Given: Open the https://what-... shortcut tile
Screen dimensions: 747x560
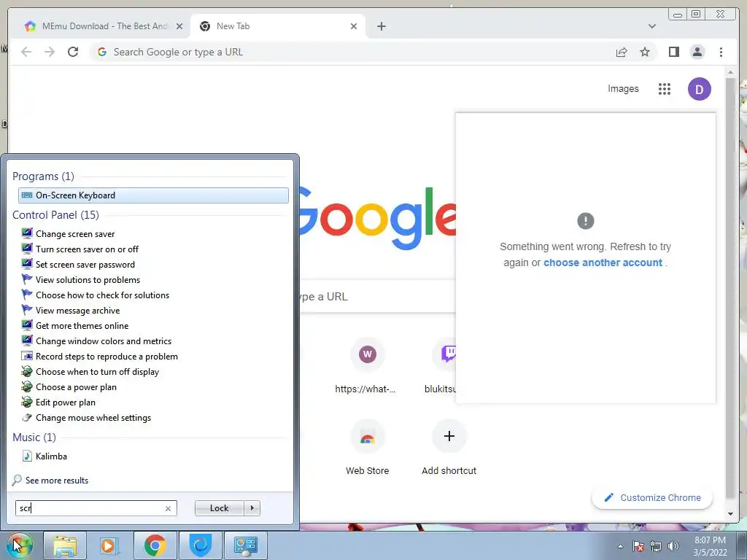Looking at the screenshot, I should (x=367, y=367).
